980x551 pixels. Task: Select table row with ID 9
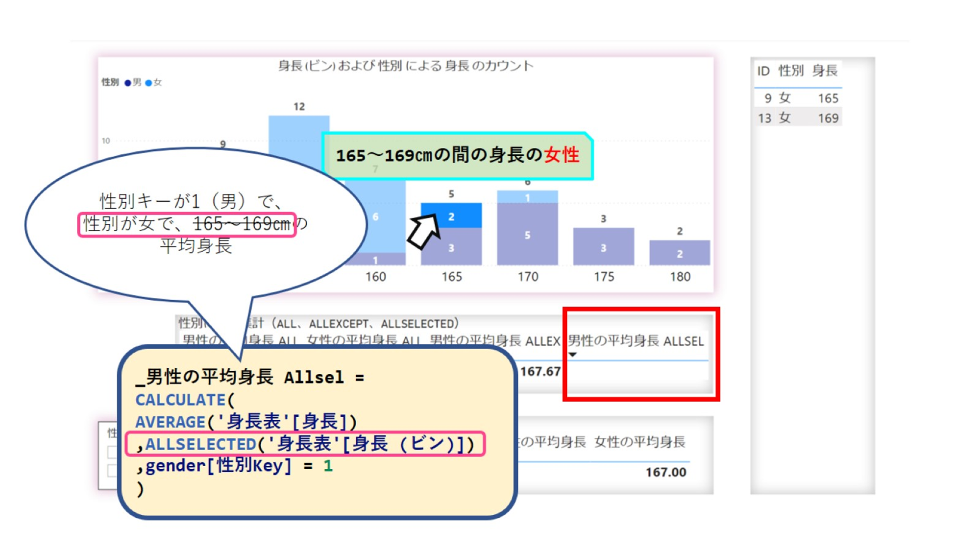tap(798, 98)
